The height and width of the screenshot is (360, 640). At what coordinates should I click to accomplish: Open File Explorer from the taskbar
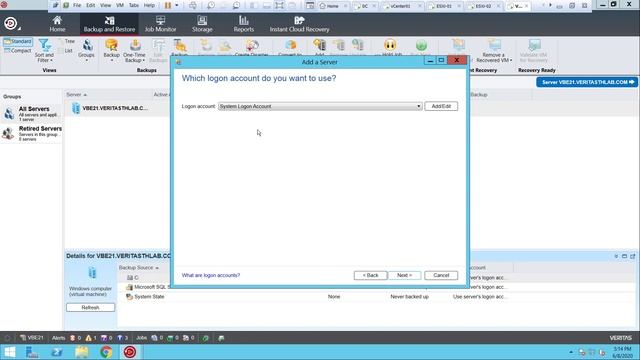click(x=82, y=352)
